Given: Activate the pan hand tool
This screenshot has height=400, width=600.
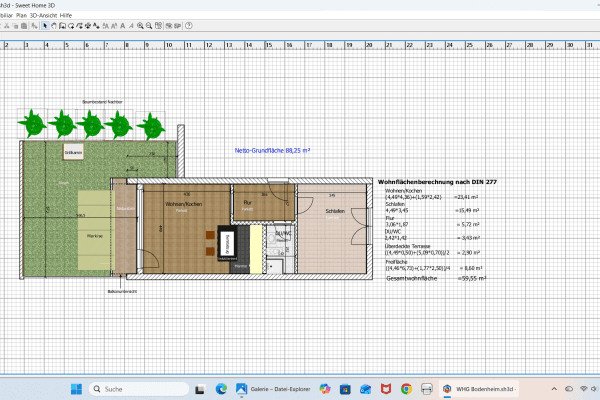Looking at the screenshot, I should pos(54,26).
